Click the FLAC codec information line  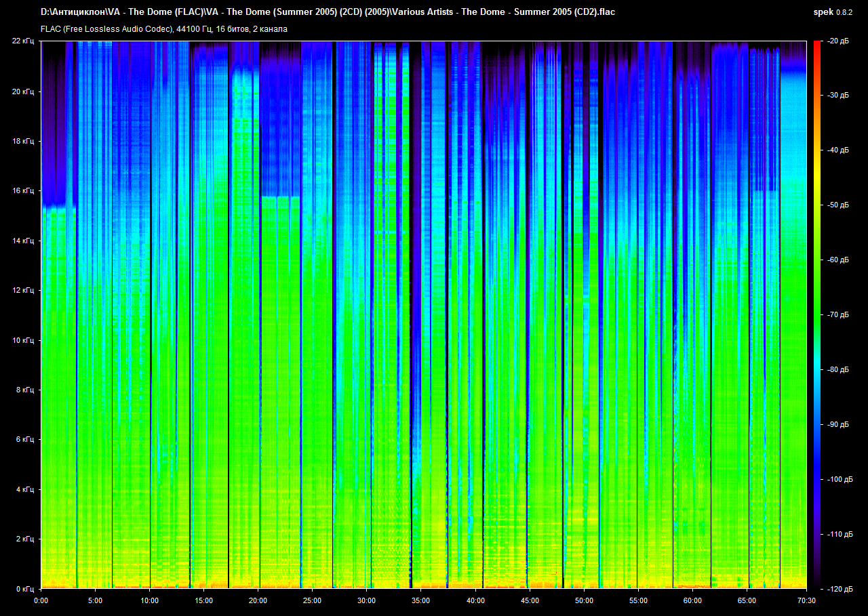point(164,29)
